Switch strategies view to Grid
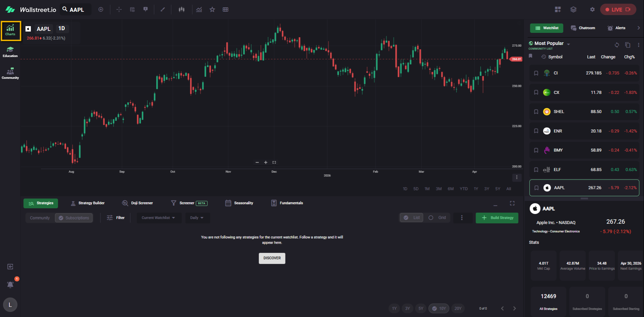The height and width of the screenshot is (317, 644). click(x=437, y=218)
